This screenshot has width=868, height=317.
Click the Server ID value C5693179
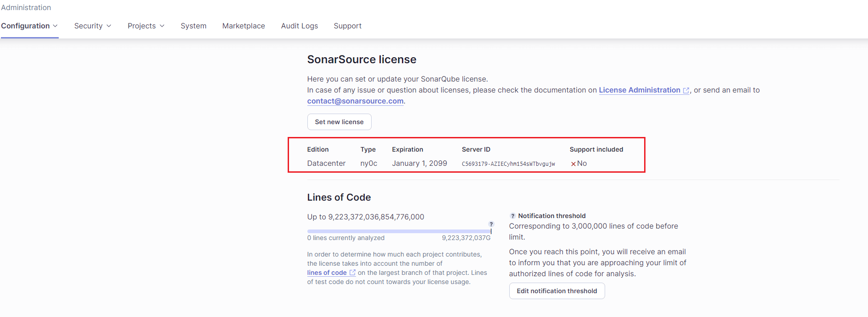coord(508,164)
